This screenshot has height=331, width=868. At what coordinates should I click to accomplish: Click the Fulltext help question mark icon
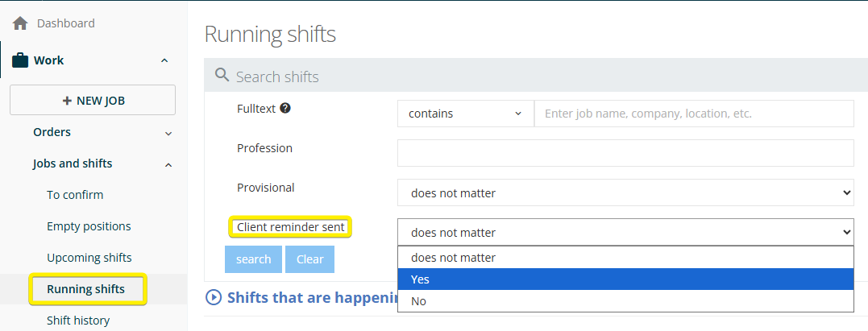point(285,108)
